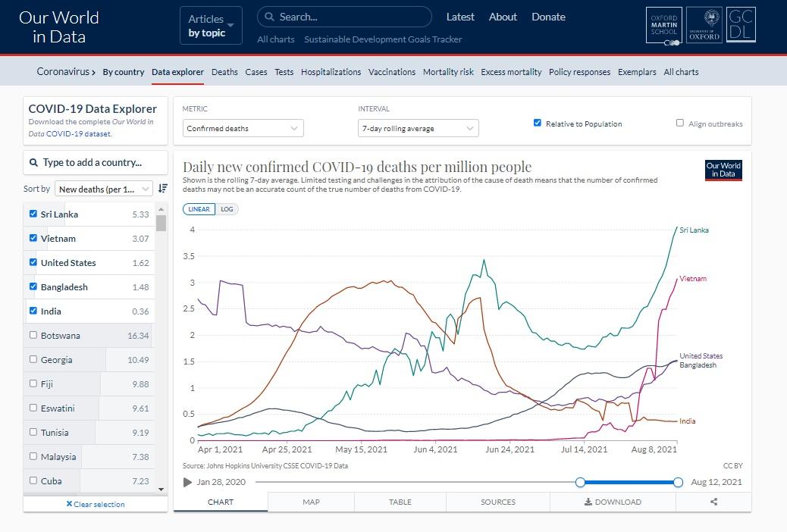Toggle Relative to Population checkbox
Screen dimensions: 787x532
[x=538, y=123]
